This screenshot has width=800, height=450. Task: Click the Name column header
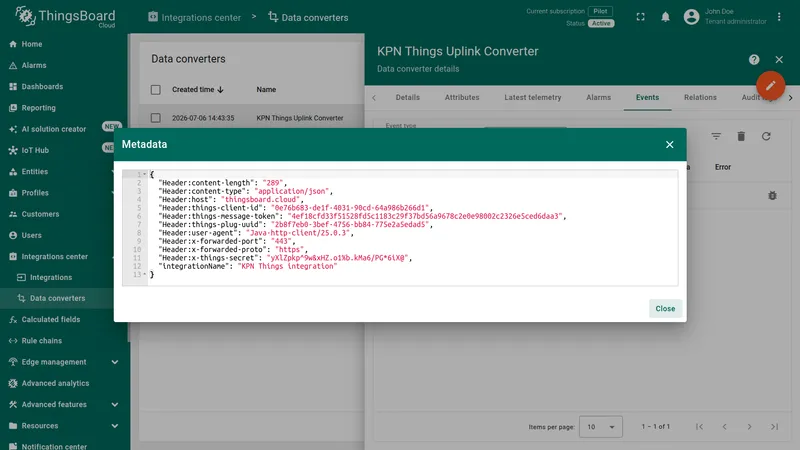coord(266,90)
